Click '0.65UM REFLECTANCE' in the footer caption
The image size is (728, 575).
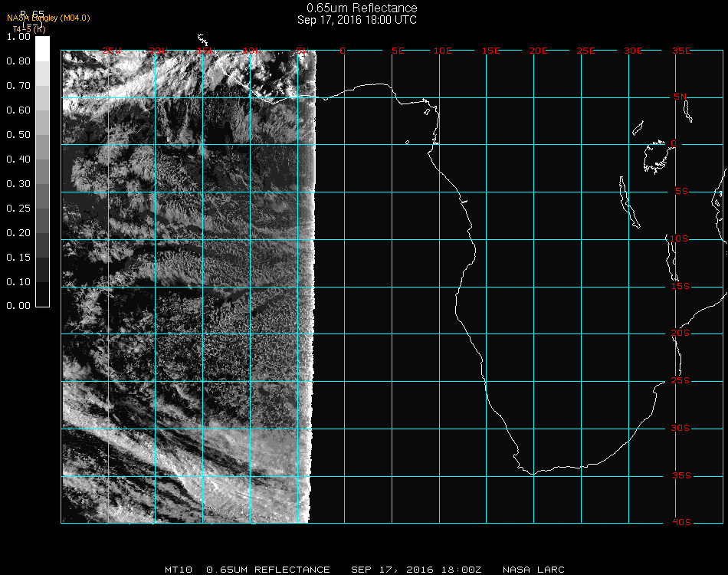(268, 570)
